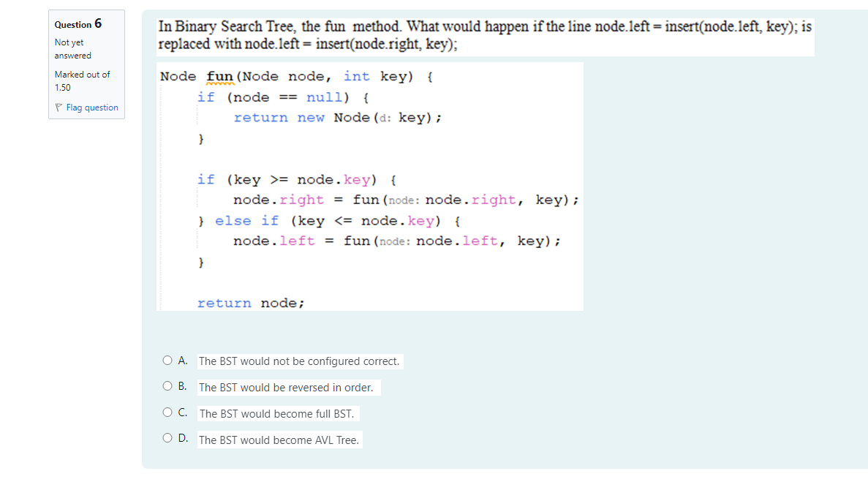Select radio button for option A
The width and height of the screenshot is (868, 482).
(x=167, y=359)
